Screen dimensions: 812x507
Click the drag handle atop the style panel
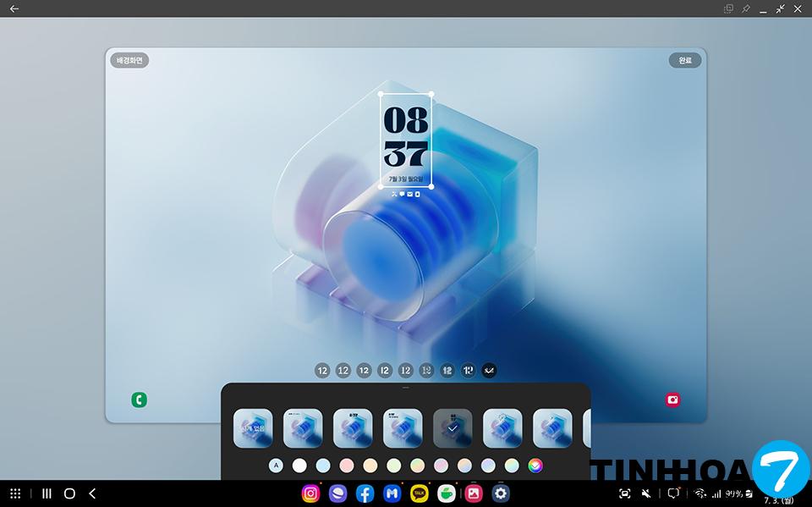click(x=406, y=387)
